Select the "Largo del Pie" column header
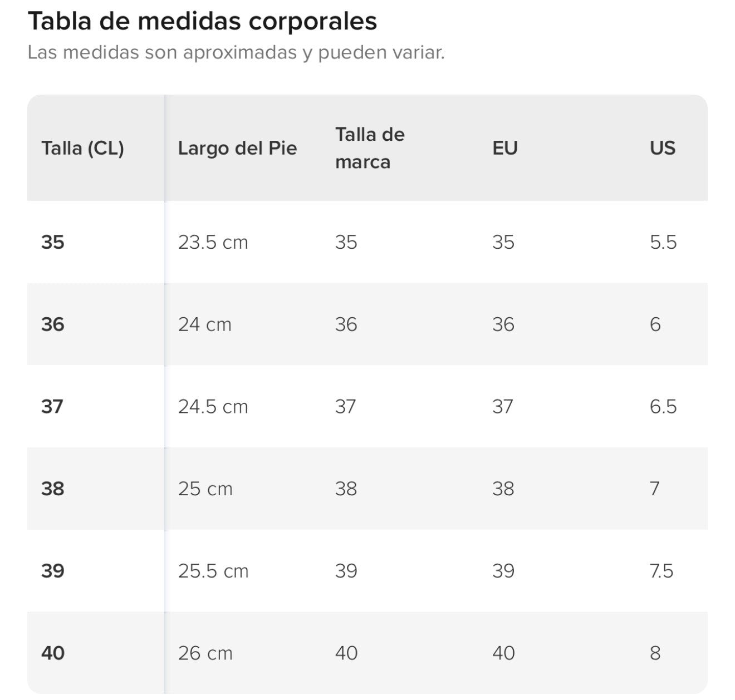 237,148
